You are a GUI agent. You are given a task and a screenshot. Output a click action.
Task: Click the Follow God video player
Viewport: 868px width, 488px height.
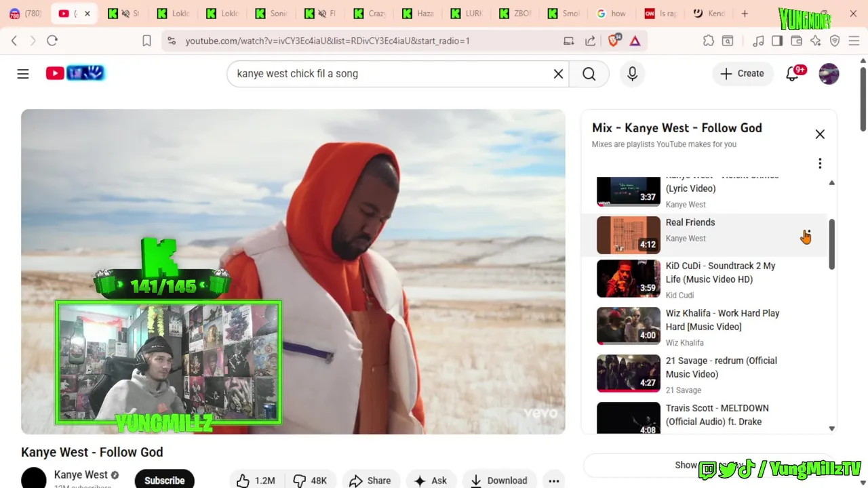coord(293,271)
